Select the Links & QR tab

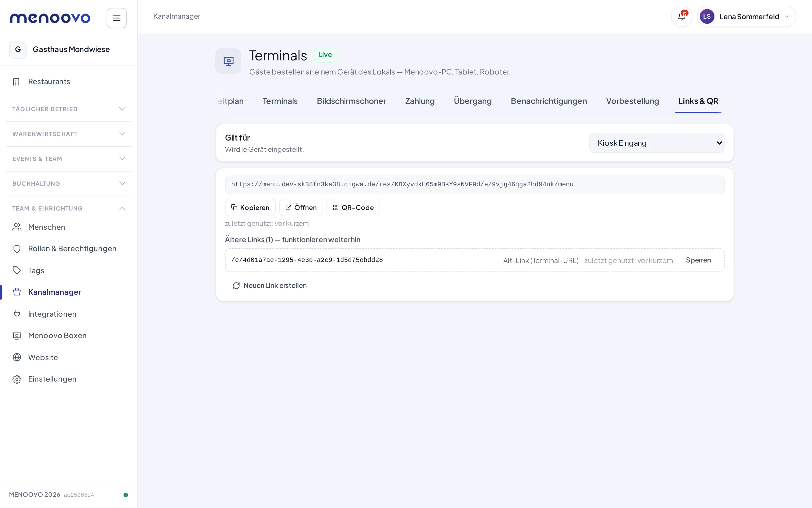(698, 101)
